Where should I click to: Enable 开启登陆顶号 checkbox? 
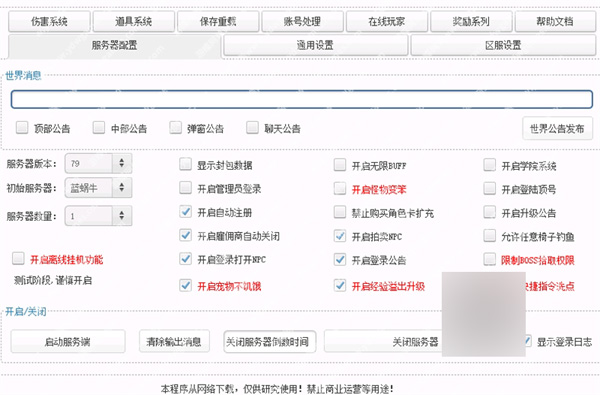point(490,188)
